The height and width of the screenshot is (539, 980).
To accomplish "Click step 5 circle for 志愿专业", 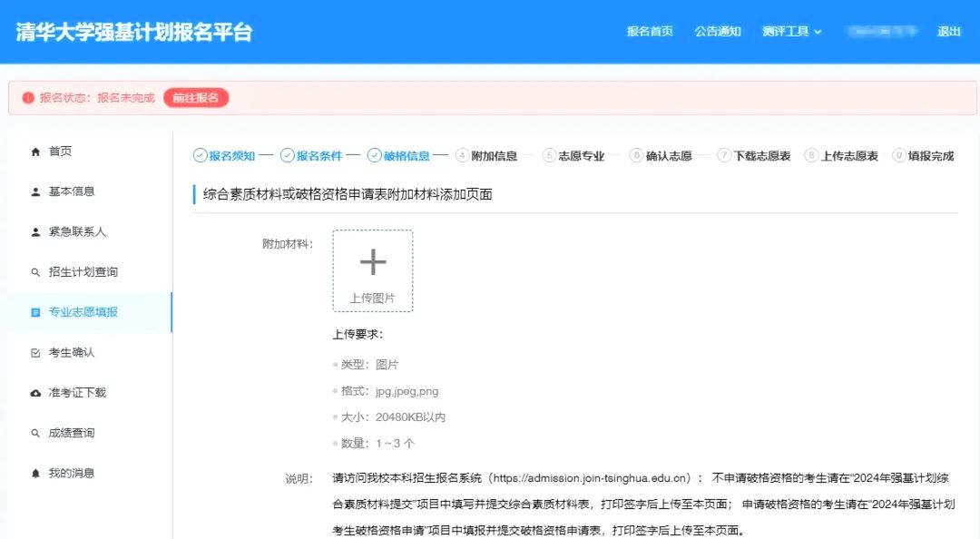I will 549,155.
